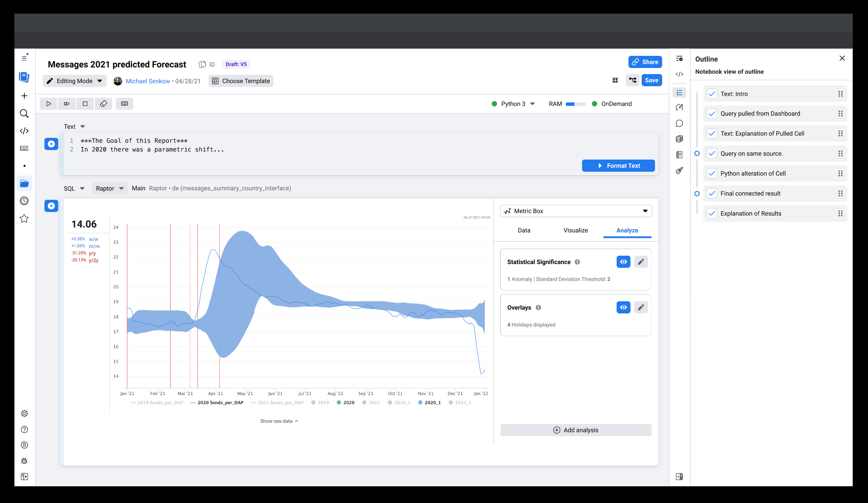
Task: Uncheck the Text: Intro outline checkbox
Action: [712, 94]
